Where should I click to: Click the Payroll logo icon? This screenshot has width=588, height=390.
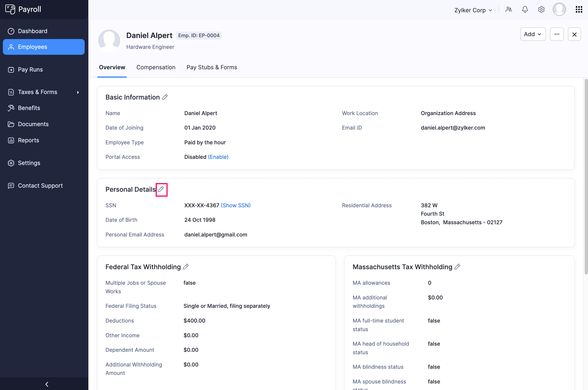[10, 9]
